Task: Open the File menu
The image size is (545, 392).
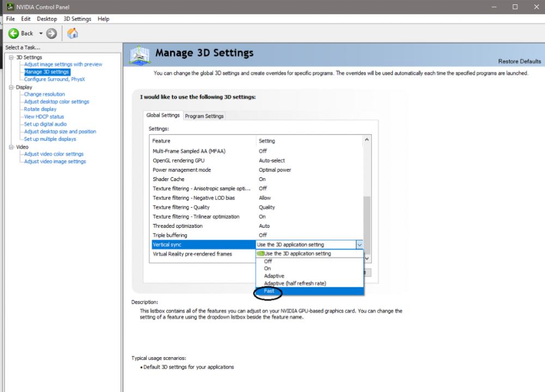Action: [x=10, y=19]
